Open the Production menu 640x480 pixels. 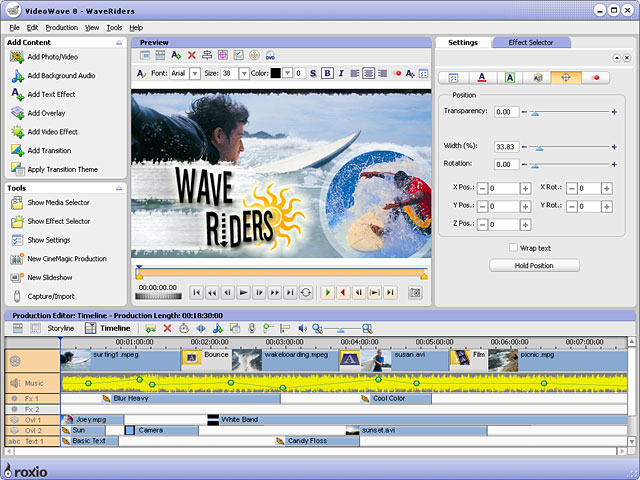point(61,27)
